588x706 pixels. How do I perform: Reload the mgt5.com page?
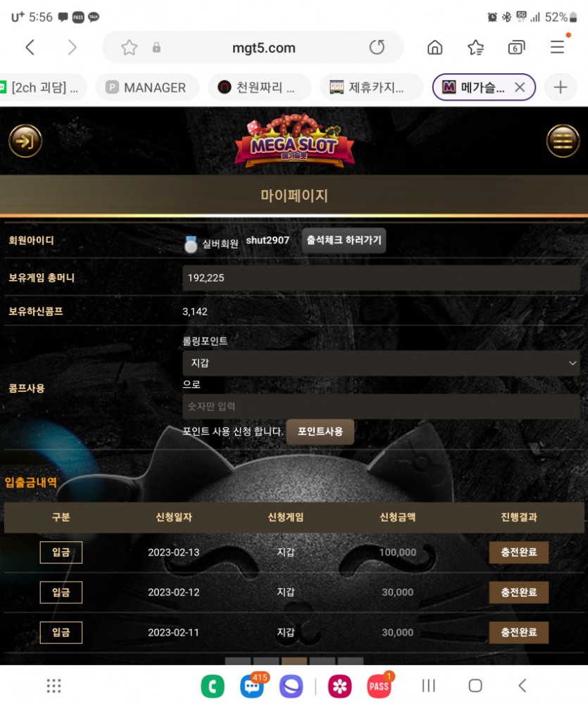point(377,47)
